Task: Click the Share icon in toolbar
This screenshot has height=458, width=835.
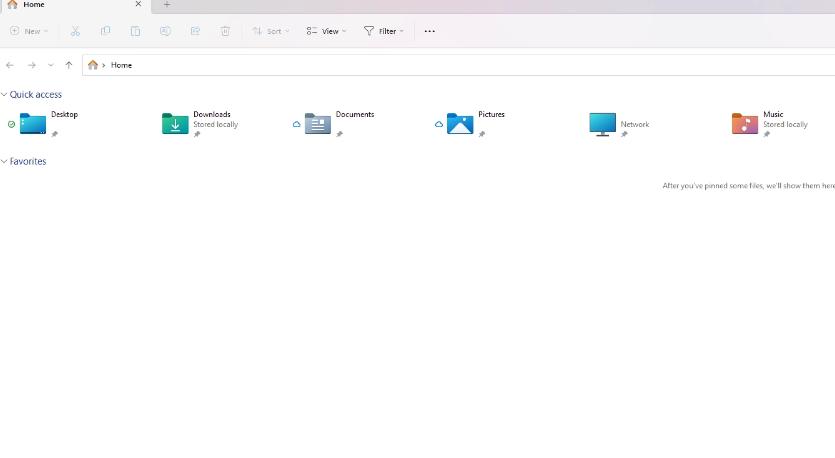Action: pyautogui.click(x=195, y=31)
